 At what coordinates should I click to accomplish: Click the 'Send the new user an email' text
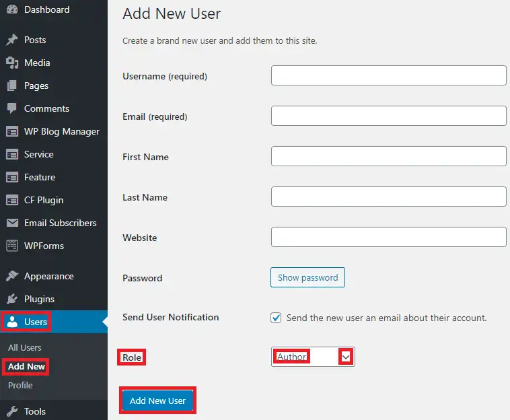386,318
